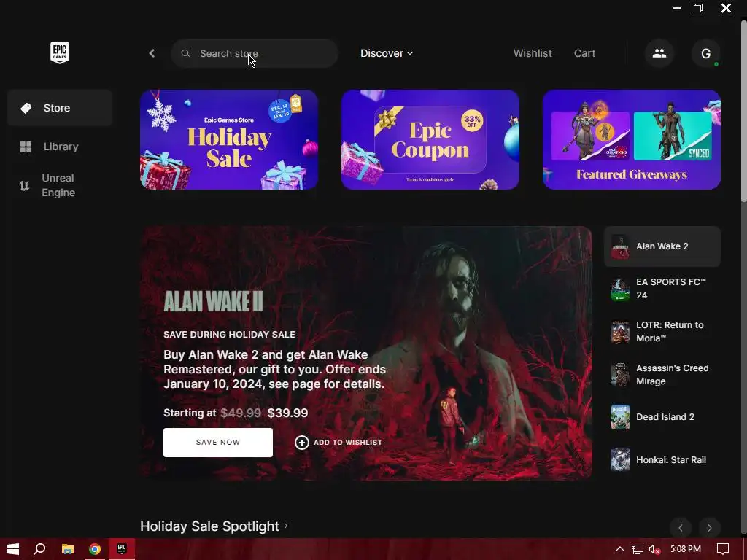Click the 5:08 PM taskbar clock

tap(686, 549)
